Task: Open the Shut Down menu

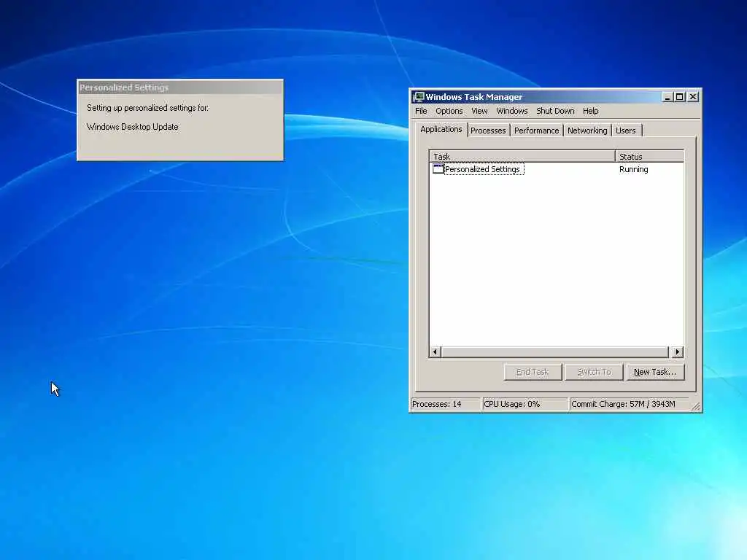Action: tap(555, 111)
